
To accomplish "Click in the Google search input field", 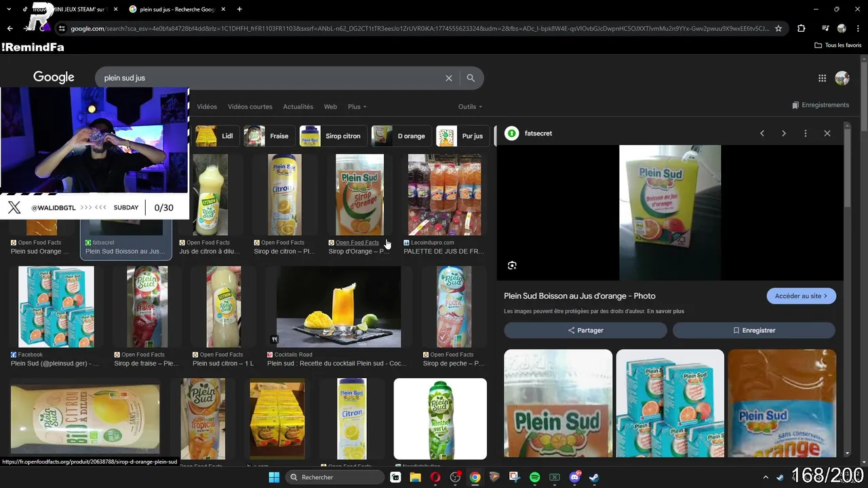I will 271,78.
